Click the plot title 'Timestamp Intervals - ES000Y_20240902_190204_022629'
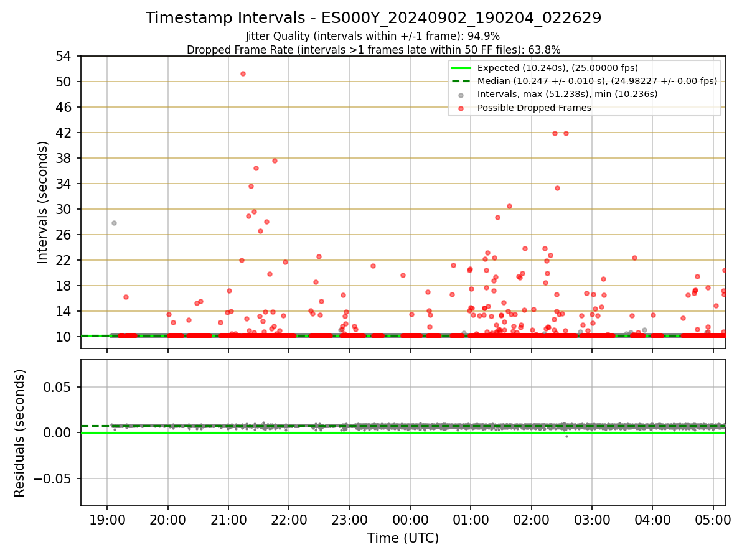Screen dimensions: 747x560 click(x=374, y=18)
